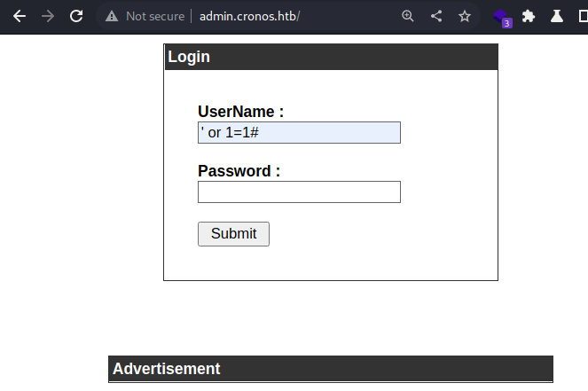Open the zoom magnifier in address bar

coord(408,16)
